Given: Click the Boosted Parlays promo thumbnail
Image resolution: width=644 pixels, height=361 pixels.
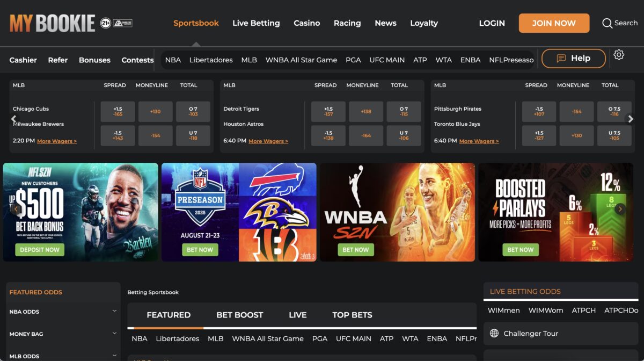Looking at the screenshot, I should (556, 212).
